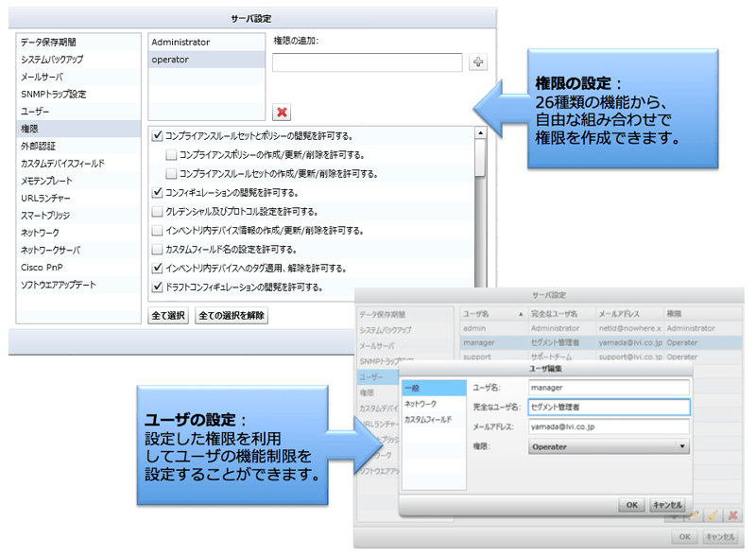Open カスタムデバイスフィールド settings
The image size is (756, 557).
[x=78, y=164]
